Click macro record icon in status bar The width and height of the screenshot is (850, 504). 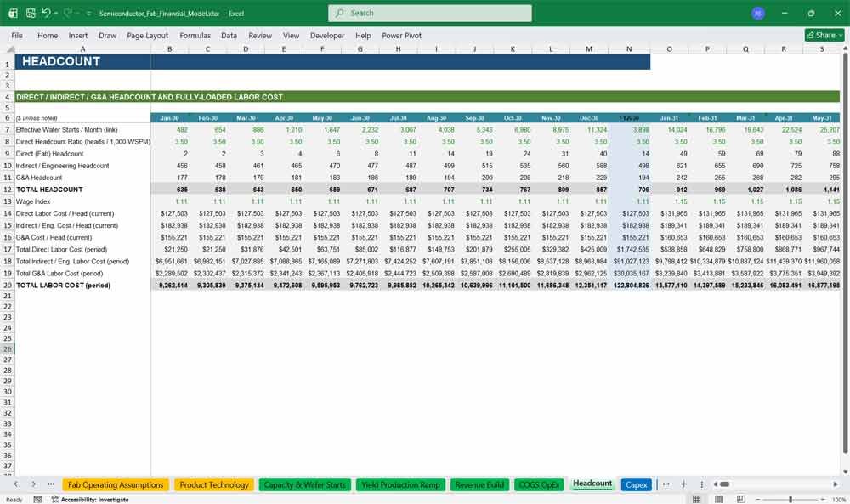(x=37, y=499)
